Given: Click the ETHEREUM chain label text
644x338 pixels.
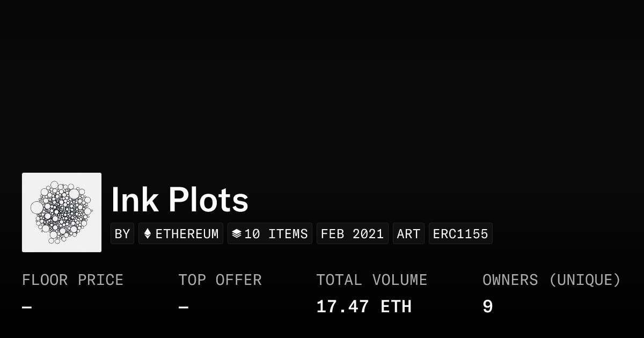Looking at the screenshot, I should 187,234.
